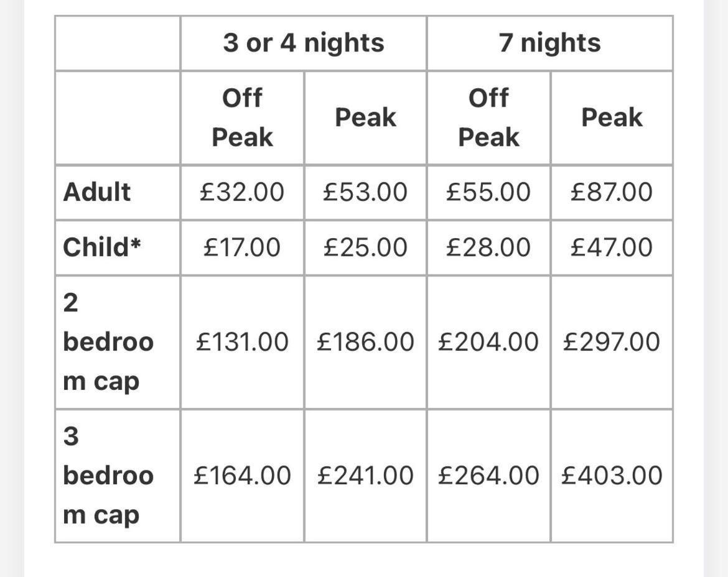The height and width of the screenshot is (577, 728).
Task: Select the £55.00 adult price
Action: point(488,192)
